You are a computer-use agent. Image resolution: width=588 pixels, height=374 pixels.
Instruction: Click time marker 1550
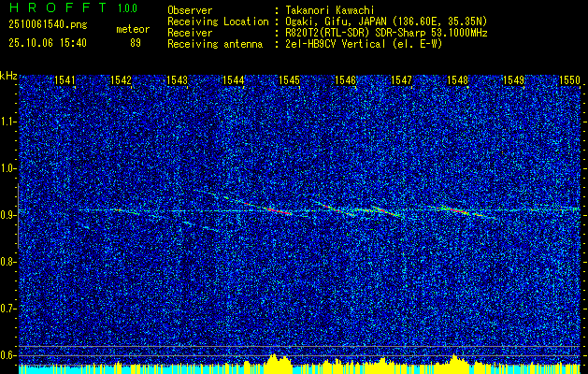coord(570,80)
